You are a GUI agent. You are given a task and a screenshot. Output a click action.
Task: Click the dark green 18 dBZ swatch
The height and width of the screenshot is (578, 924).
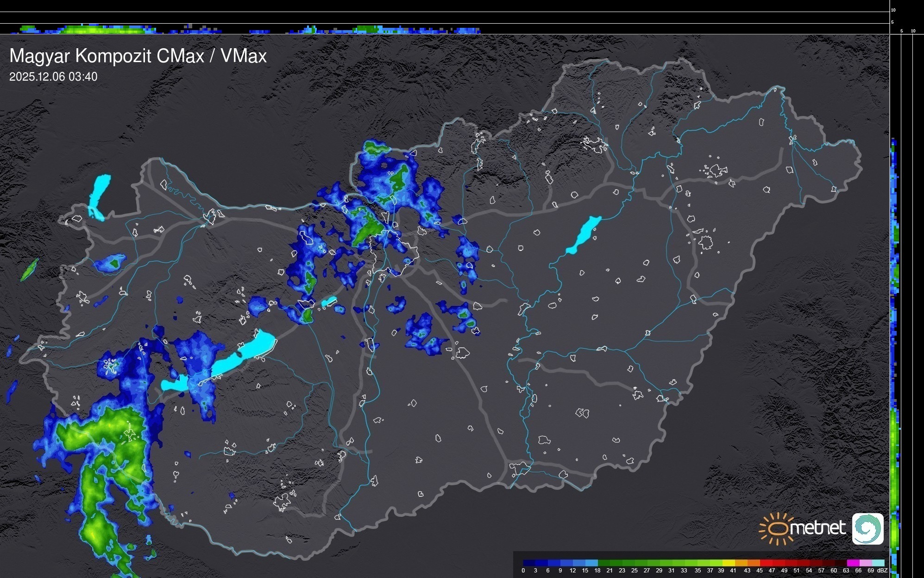(603, 563)
